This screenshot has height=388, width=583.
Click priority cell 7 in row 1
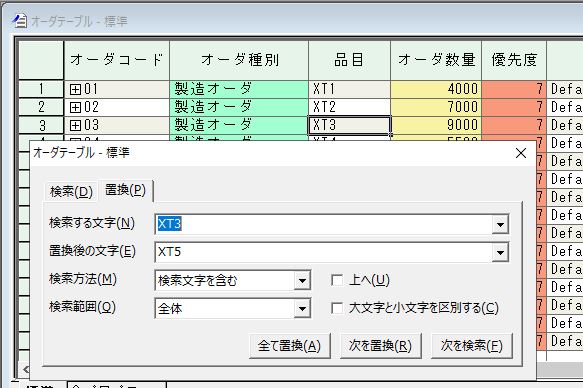click(x=514, y=89)
